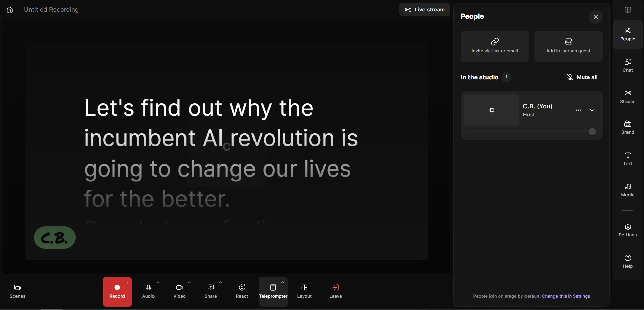Expand Record options caret

(127, 282)
